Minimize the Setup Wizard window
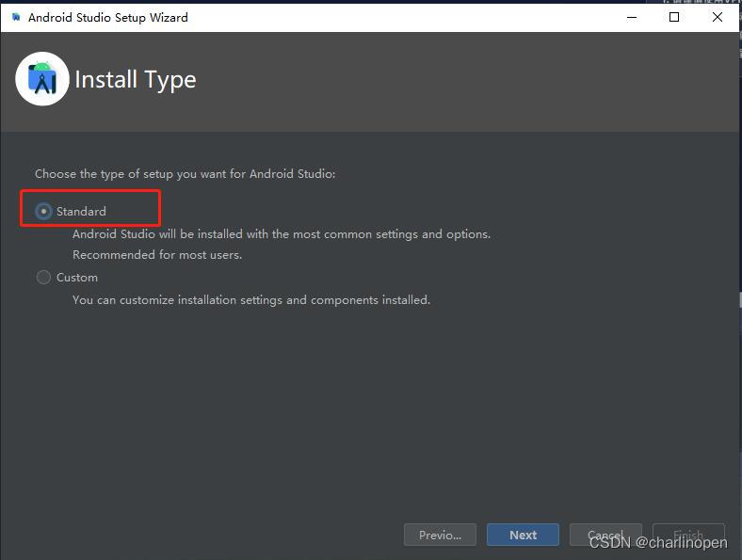The width and height of the screenshot is (742, 560). point(631,17)
